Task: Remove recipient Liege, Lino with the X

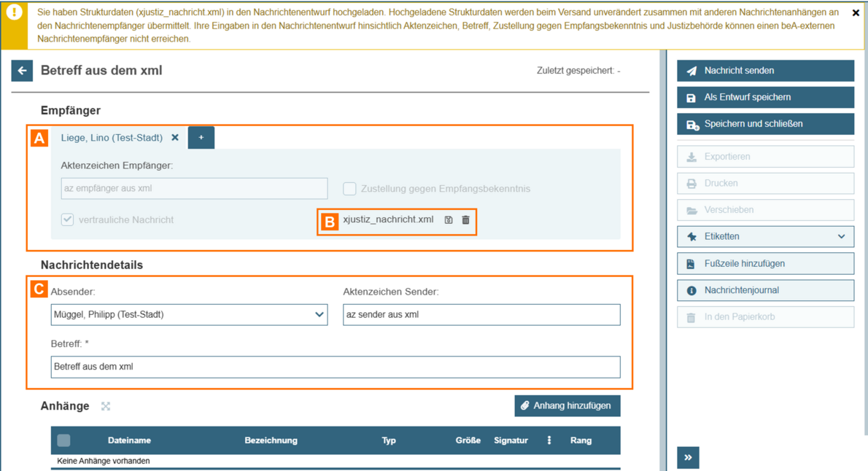Action: pyautogui.click(x=175, y=138)
